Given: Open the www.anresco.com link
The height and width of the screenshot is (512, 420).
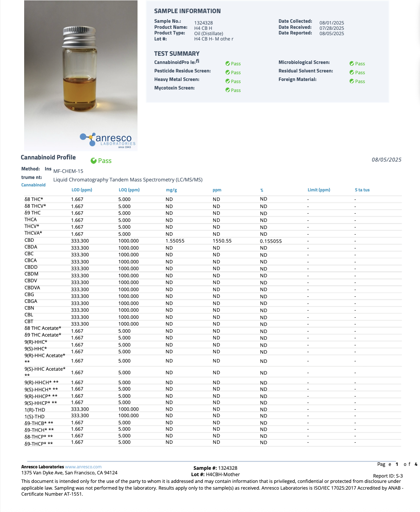Looking at the screenshot, I should (x=83, y=467).
